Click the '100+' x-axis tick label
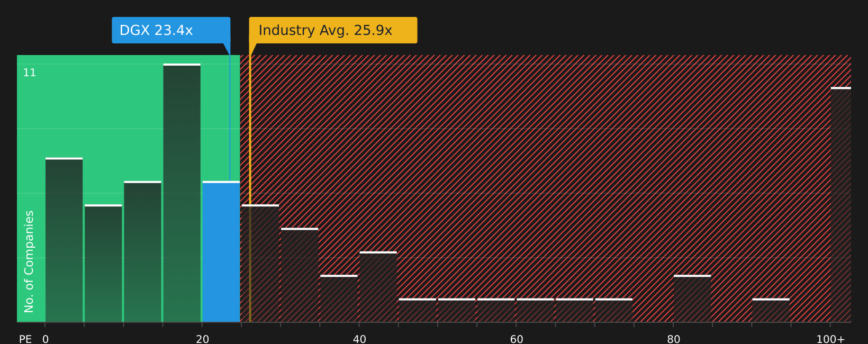This screenshot has height=344, width=868. 830,339
